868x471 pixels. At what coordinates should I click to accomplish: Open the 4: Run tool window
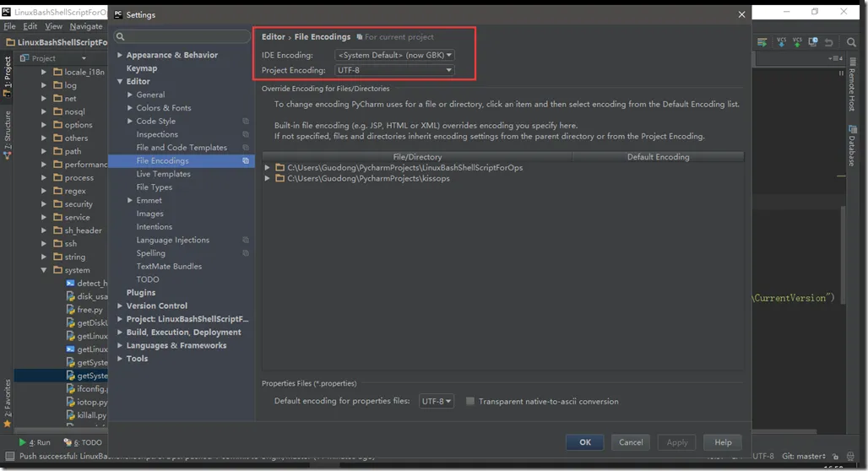[x=35, y=442]
